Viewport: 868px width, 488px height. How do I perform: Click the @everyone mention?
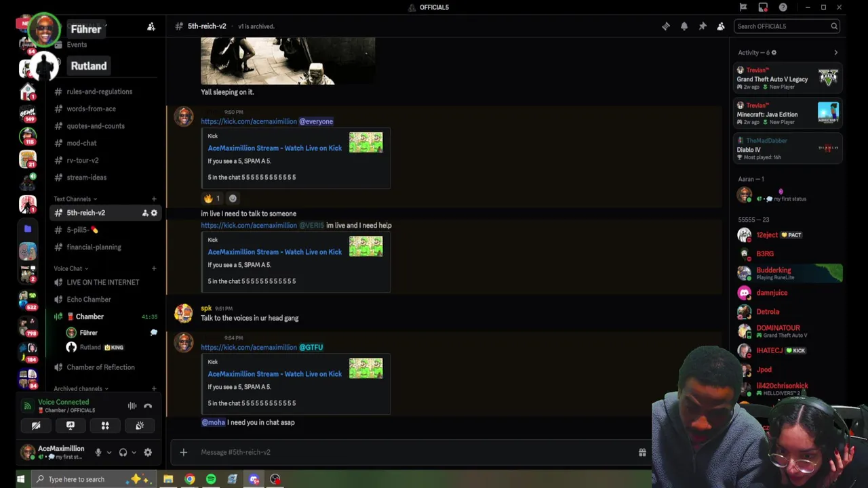[x=316, y=121]
